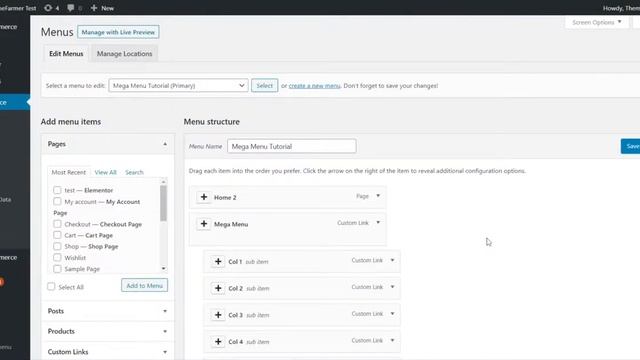Switch to the Edit Menus tab
This screenshot has height=360, width=640.
[66, 53]
